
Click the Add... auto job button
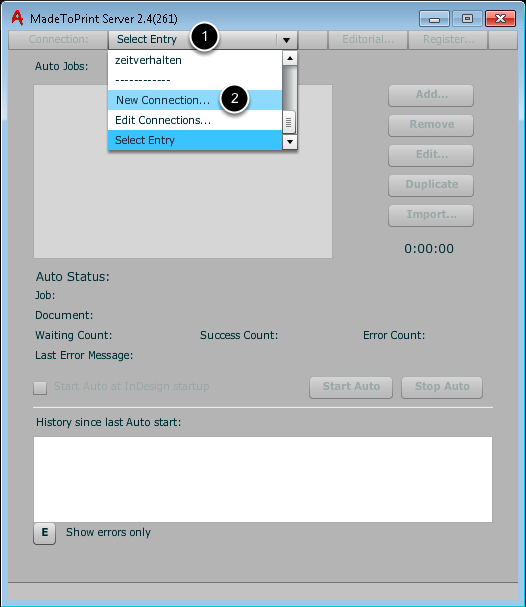tap(431, 95)
